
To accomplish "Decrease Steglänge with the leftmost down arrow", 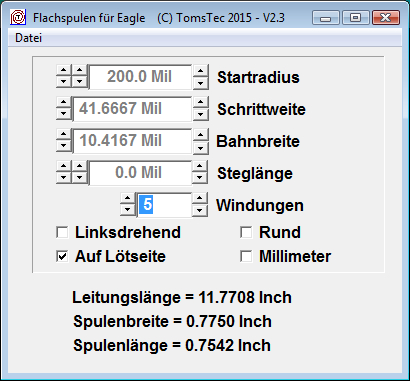I will 64,178.
